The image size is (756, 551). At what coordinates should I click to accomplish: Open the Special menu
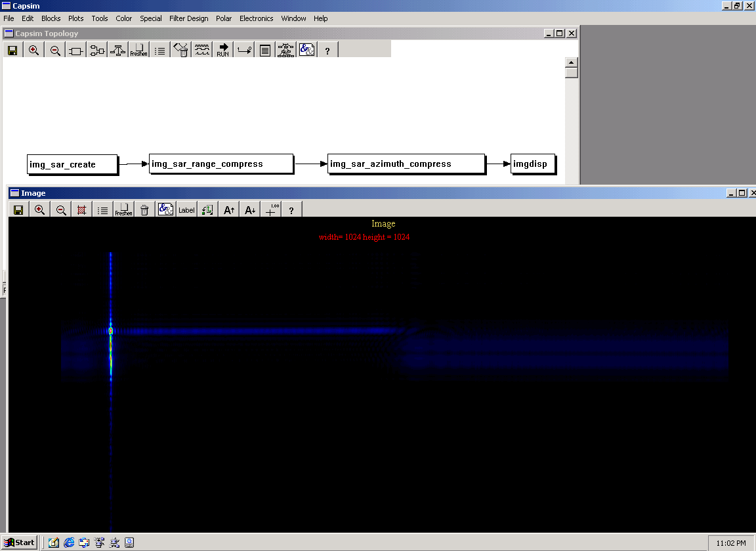151,18
